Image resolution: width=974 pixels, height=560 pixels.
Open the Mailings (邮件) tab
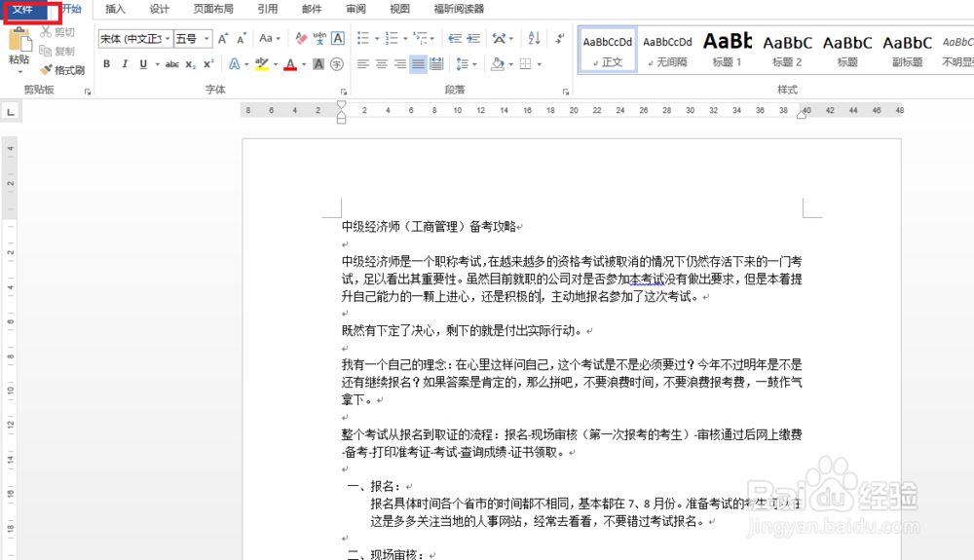(312, 9)
